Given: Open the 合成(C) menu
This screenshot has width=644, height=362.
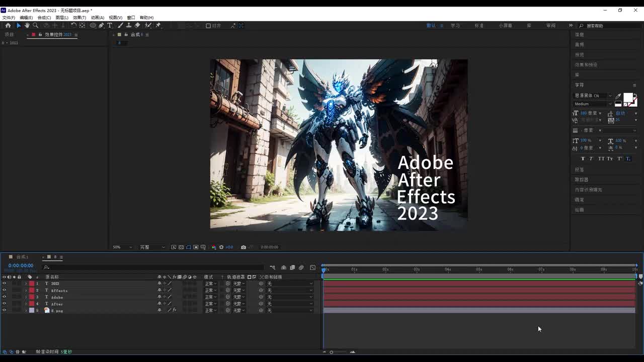Looking at the screenshot, I should [x=44, y=18].
